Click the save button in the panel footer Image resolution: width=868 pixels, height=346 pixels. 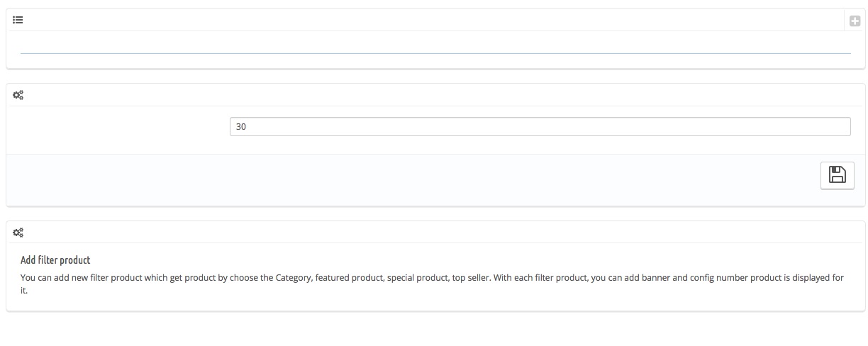[837, 175]
